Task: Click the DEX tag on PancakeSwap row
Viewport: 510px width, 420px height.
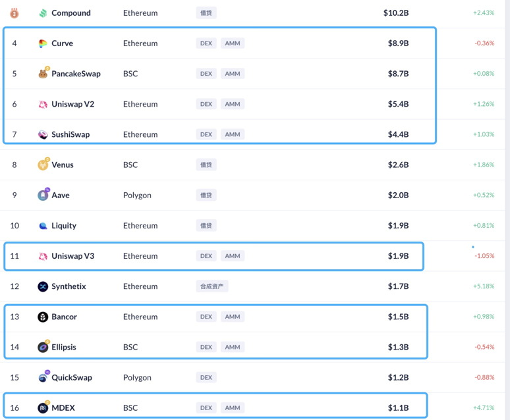Action: (206, 74)
